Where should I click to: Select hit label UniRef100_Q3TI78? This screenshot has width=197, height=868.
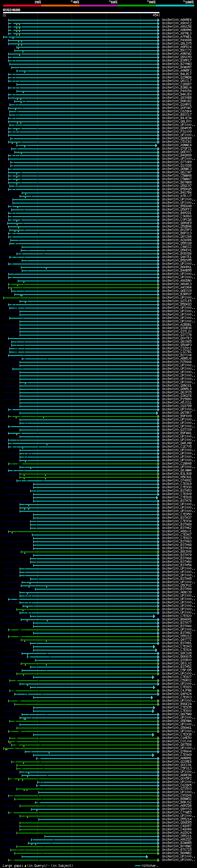[177, 335]
